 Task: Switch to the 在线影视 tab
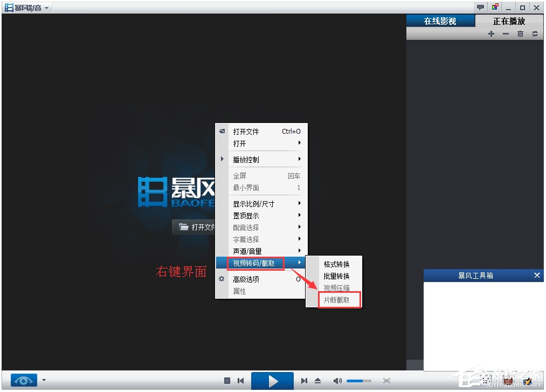440,21
